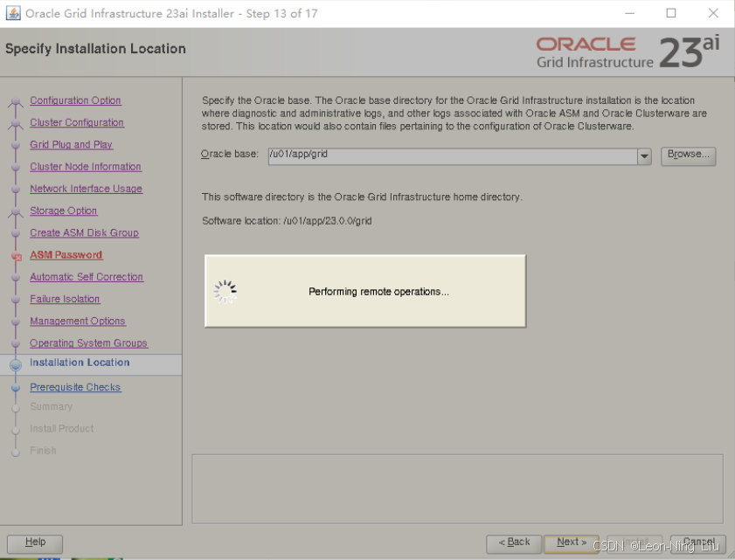Go to Cluster Configuration step
The height and width of the screenshot is (560, 735).
(77, 122)
